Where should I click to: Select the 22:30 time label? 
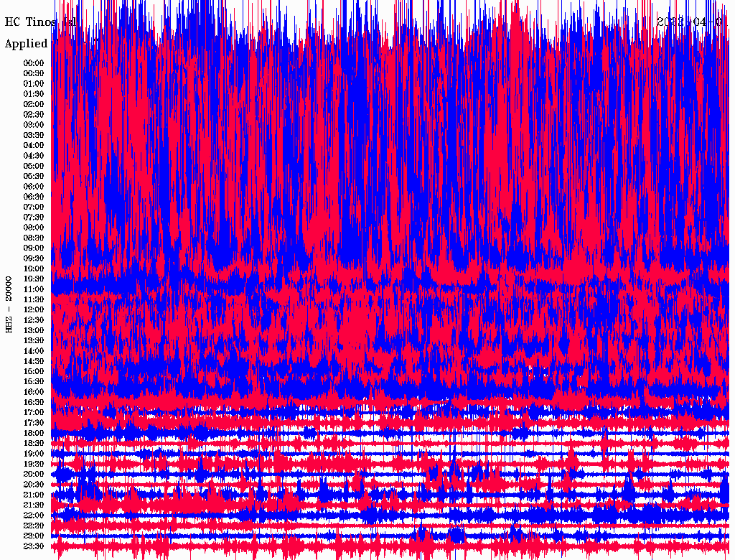click(x=34, y=526)
